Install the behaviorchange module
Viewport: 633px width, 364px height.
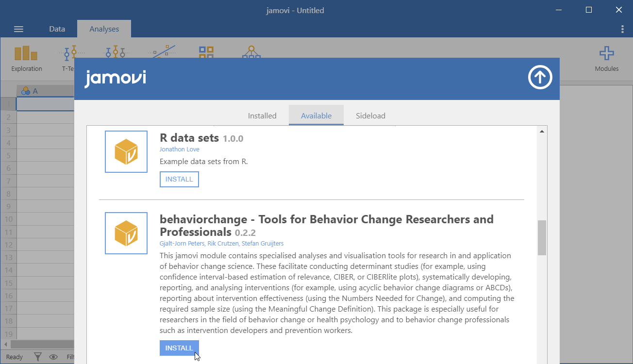[x=179, y=348]
